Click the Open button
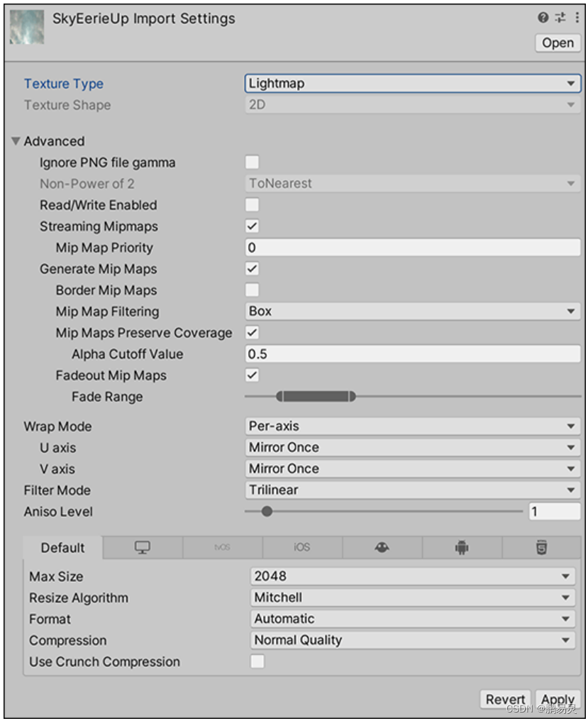Image resolution: width=588 pixels, height=721 pixels. tap(558, 43)
